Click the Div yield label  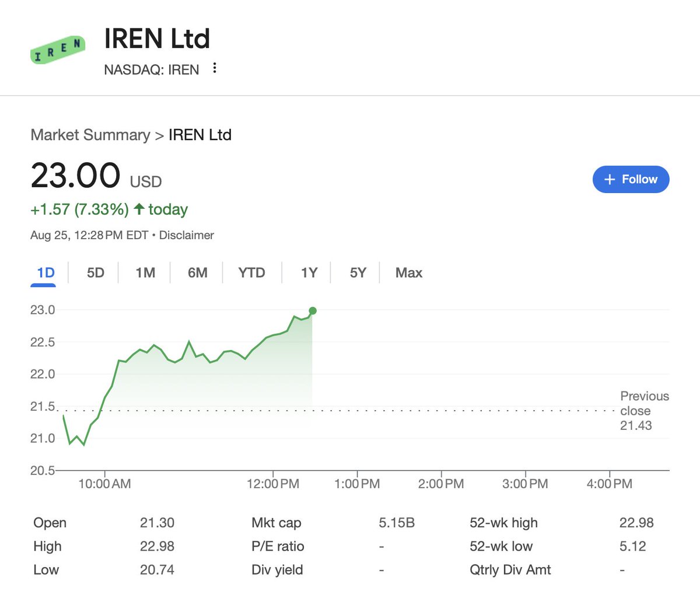pos(277,569)
